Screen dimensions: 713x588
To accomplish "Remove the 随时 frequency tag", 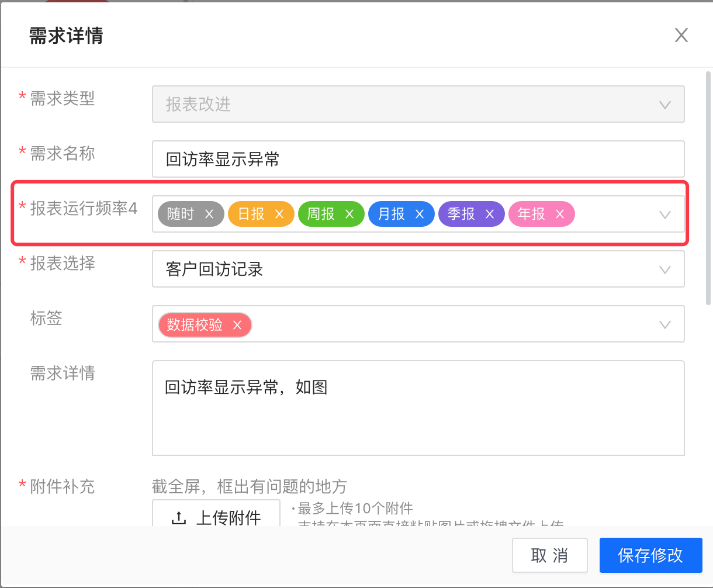I will 209,215.
